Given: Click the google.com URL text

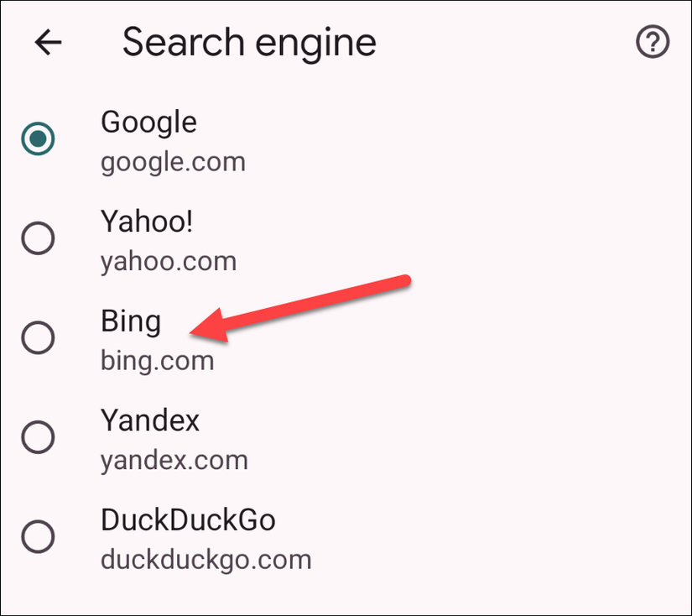Looking at the screenshot, I should (173, 161).
